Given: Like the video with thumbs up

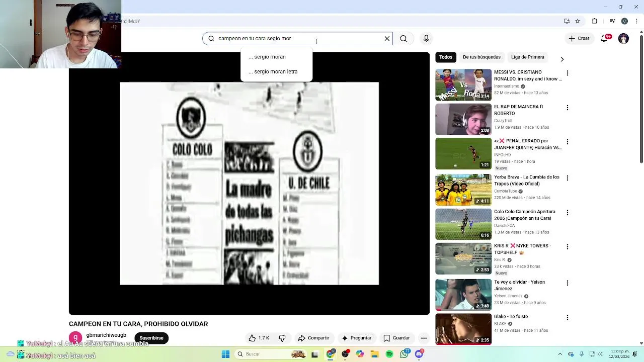Looking at the screenshot, I should click(x=259, y=338).
